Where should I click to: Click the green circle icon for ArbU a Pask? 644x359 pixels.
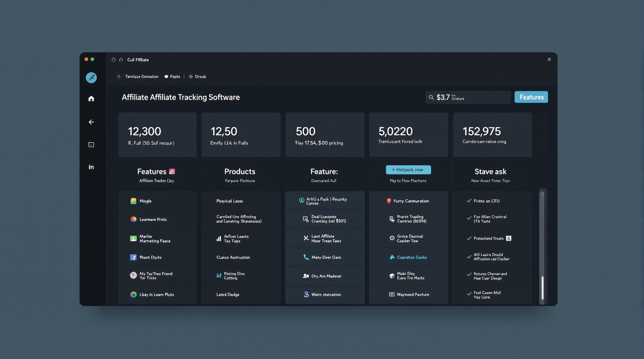(302, 200)
